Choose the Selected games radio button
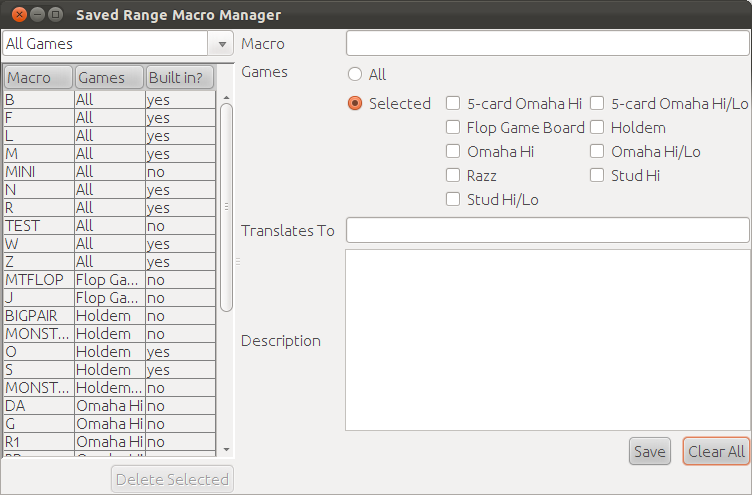The image size is (752, 495). [x=355, y=104]
